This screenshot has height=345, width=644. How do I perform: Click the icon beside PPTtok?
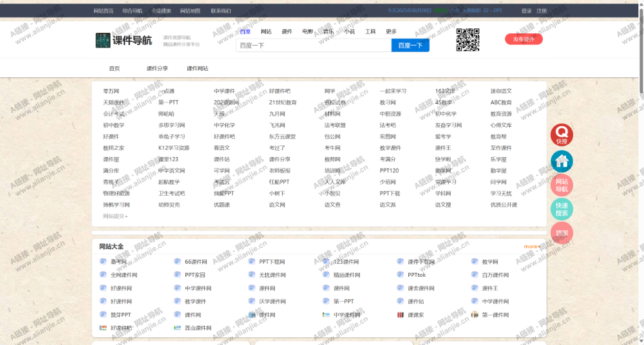[x=401, y=275]
